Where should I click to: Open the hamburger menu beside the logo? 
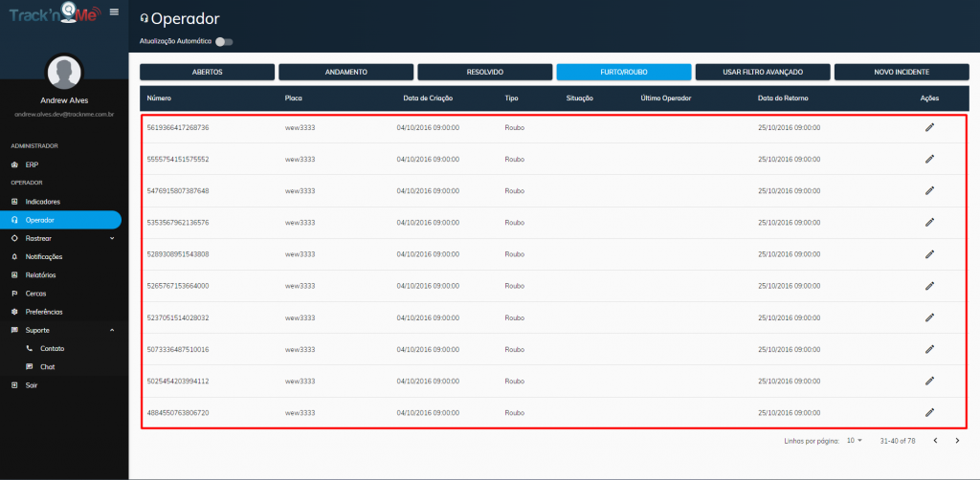[x=114, y=11]
